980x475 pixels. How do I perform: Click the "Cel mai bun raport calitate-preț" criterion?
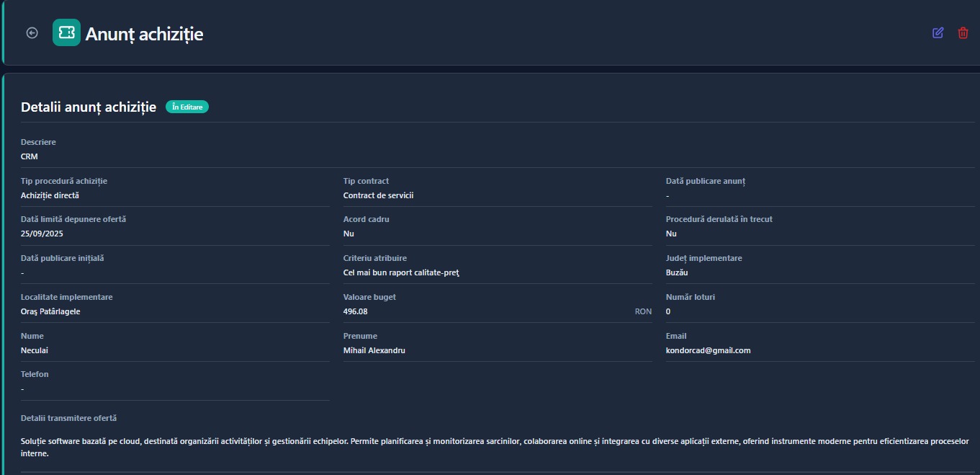point(401,272)
